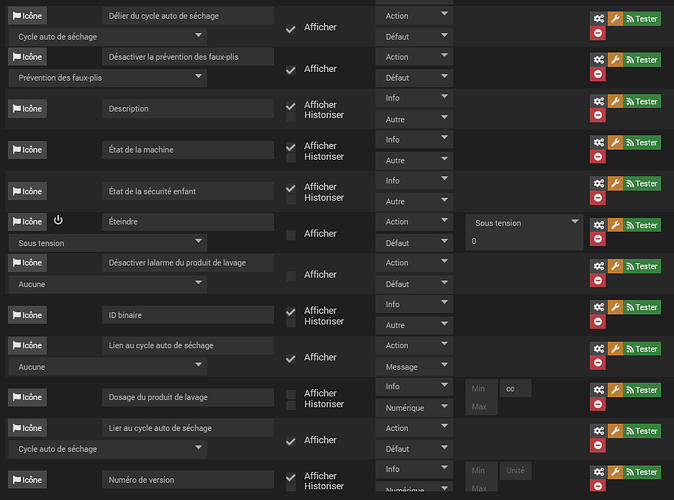Open the Message subtype dropdown

(415, 367)
